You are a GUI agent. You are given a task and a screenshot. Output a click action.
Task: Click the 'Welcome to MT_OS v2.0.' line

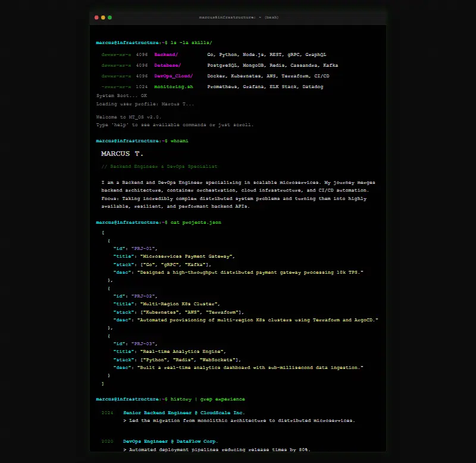click(x=129, y=117)
